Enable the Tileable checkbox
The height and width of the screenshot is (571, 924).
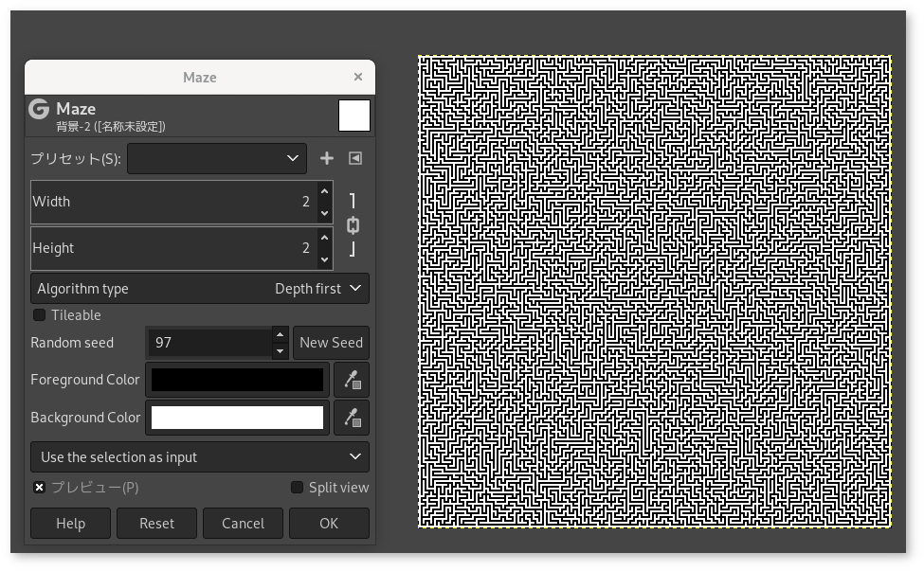[40, 315]
